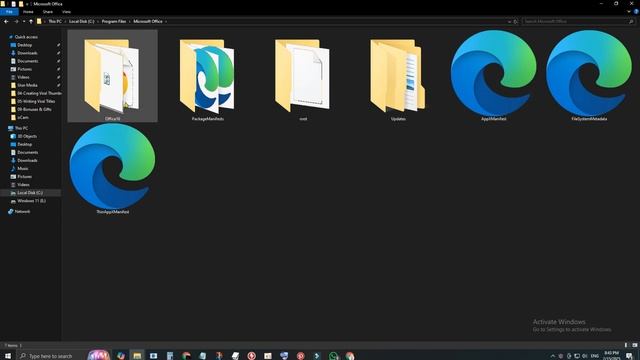Switch to large icons view button

[x=635, y=345]
